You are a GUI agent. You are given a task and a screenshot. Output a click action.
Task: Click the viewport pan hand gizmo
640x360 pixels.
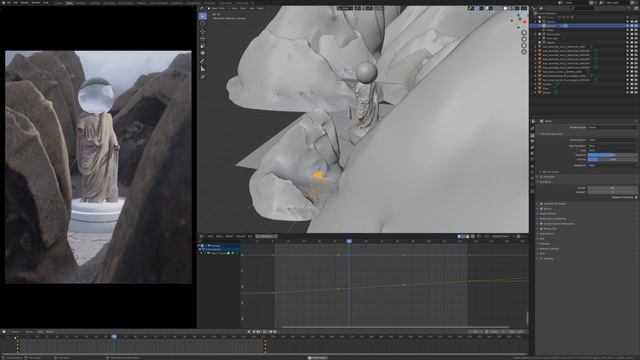point(524,39)
